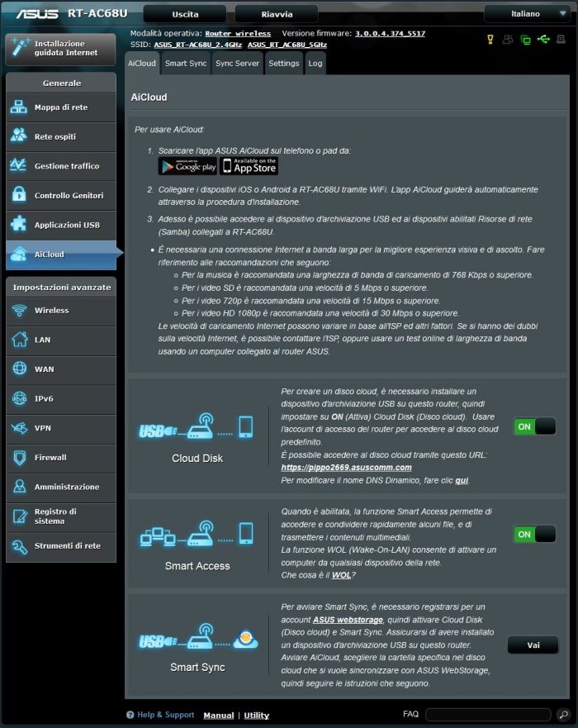Open the Wireless wifi signal icon
578x728 pixels.
[19, 310]
